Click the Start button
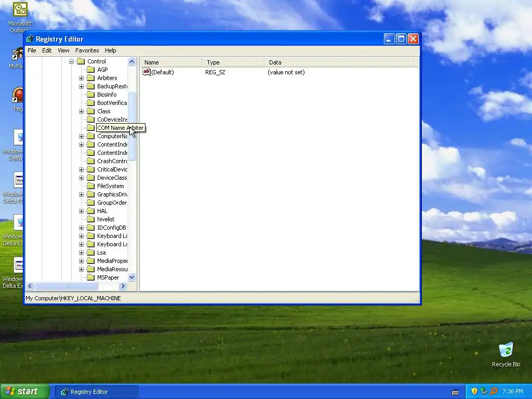The width and height of the screenshot is (532, 399). [x=25, y=391]
